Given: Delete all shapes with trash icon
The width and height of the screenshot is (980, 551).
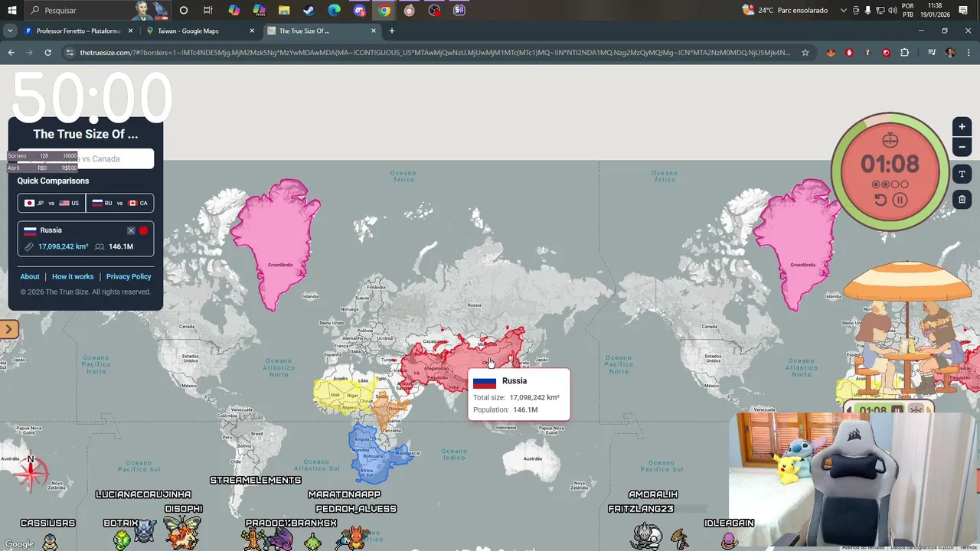Looking at the screenshot, I should click(x=962, y=200).
